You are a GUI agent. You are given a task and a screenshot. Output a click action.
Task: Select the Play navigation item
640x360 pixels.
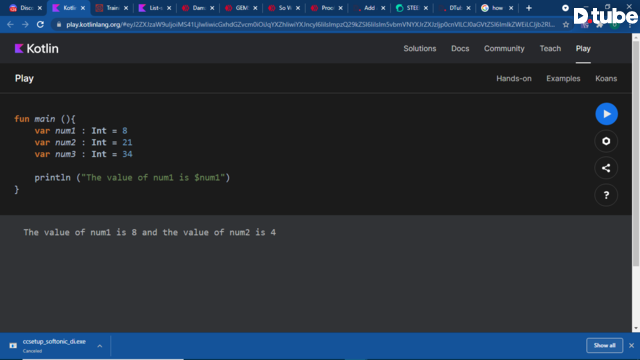(x=583, y=49)
